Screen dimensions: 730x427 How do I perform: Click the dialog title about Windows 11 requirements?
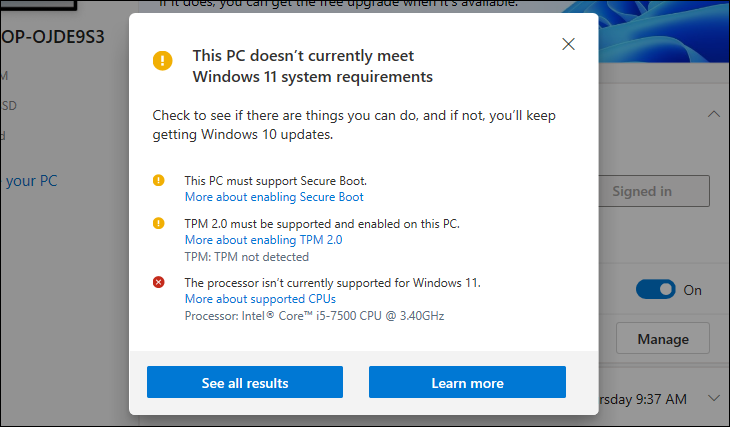[x=312, y=65]
